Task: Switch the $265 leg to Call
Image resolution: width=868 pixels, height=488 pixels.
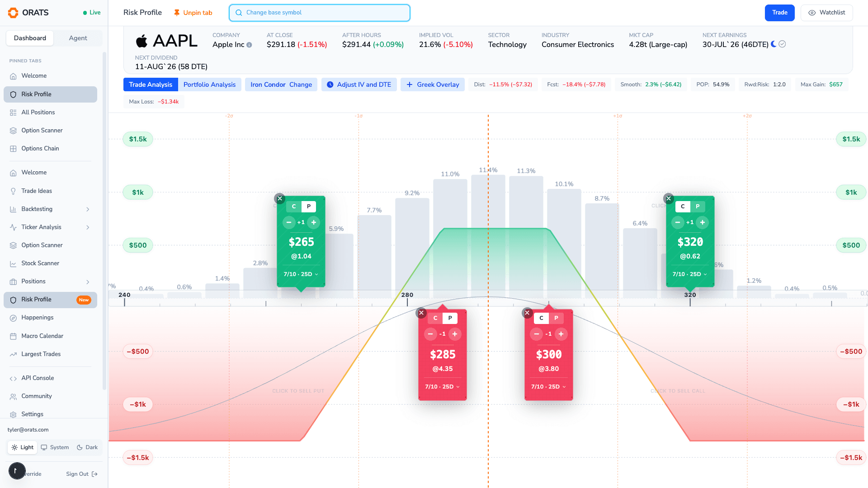Action: click(x=294, y=206)
